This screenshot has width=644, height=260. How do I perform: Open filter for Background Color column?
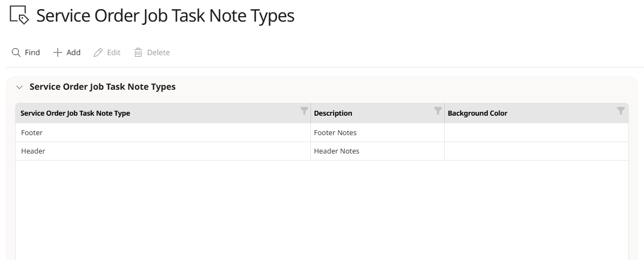coord(621,111)
